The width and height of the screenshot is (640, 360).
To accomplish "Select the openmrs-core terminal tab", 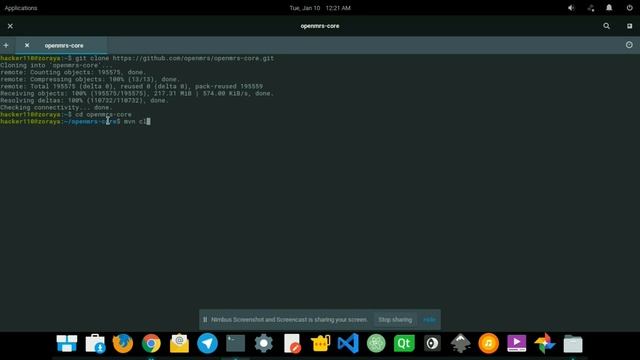I will pos(61,45).
